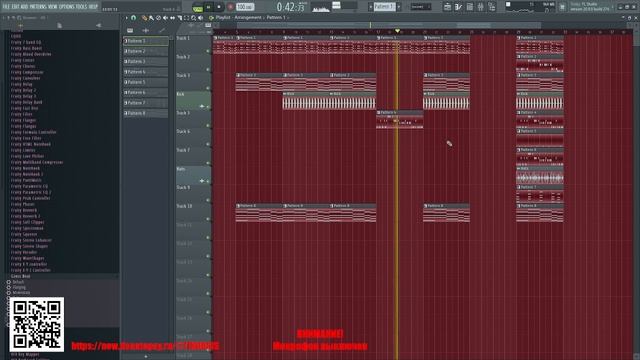The image size is (640, 360).
Task: Toggle magnet snap in playlist toolbar
Action: click(x=133, y=18)
